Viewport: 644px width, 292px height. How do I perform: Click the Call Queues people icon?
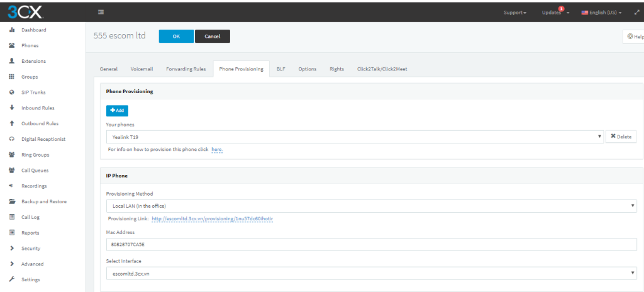point(12,171)
